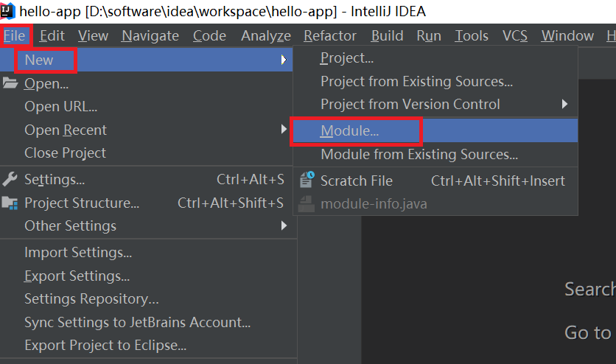Screen dimensions: 616x364
Task: Open the Navigate menu
Action: click(150, 35)
